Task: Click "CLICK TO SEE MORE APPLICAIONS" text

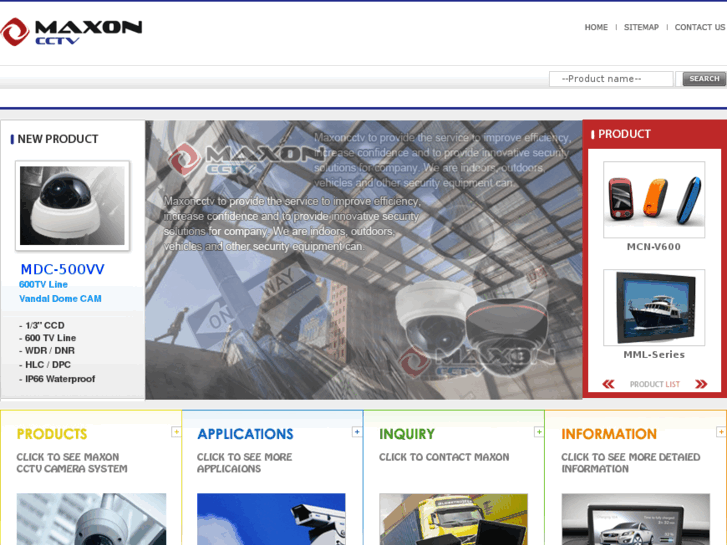Action: click(x=244, y=463)
